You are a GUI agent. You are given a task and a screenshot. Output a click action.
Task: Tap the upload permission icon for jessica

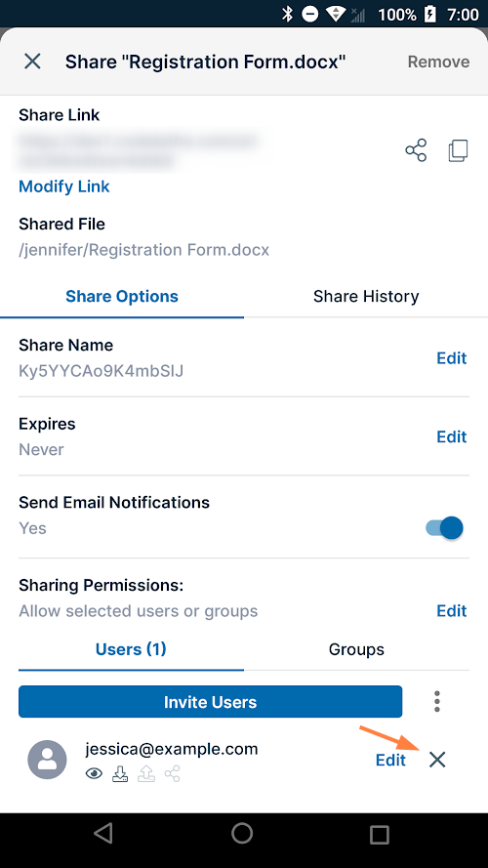click(x=146, y=773)
